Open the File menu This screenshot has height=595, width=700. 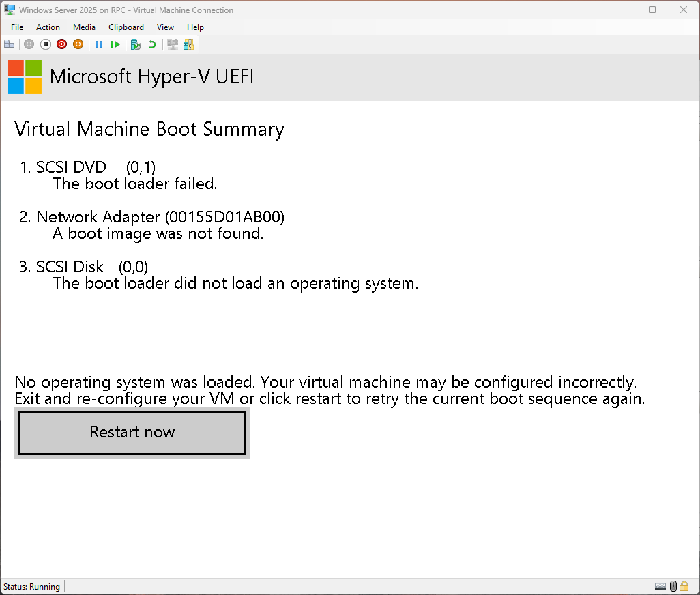click(16, 27)
